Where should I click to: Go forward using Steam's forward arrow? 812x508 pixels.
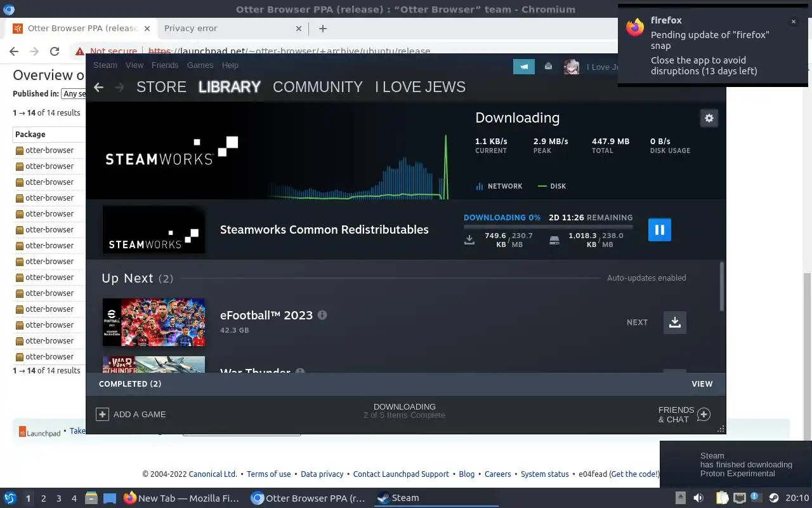(x=119, y=88)
